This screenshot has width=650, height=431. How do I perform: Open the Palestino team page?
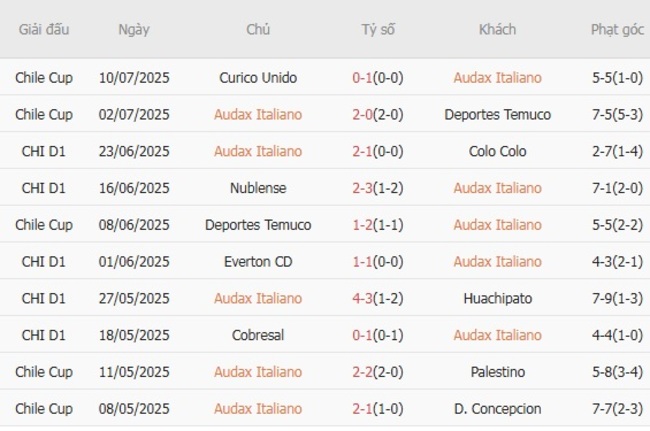(497, 372)
